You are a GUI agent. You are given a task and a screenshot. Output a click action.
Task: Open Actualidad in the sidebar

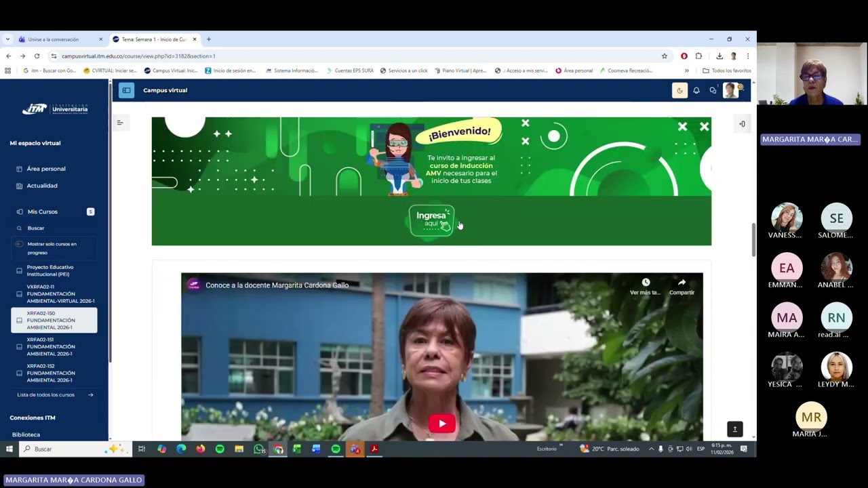pyautogui.click(x=42, y=186)
